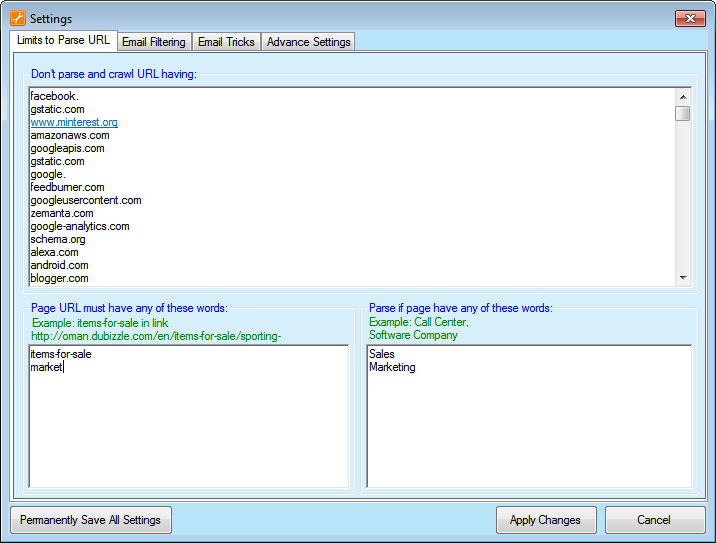Viewport: 716px width, 543px height.
Task: Click the Sales entry in page words box
Action: [382, 354]
